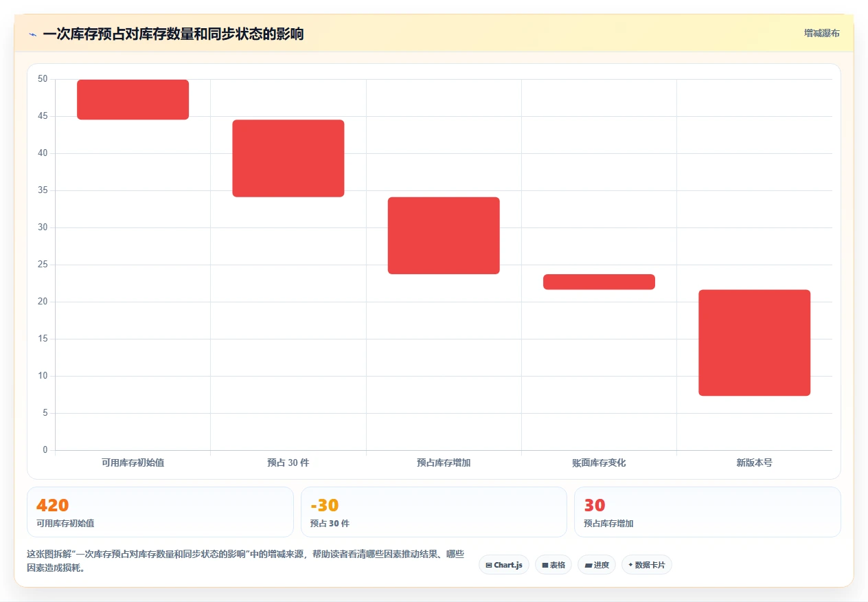Click the y-axis value 50
The height and width of the screenshot is (602, 868).
[x=43, y=79]
